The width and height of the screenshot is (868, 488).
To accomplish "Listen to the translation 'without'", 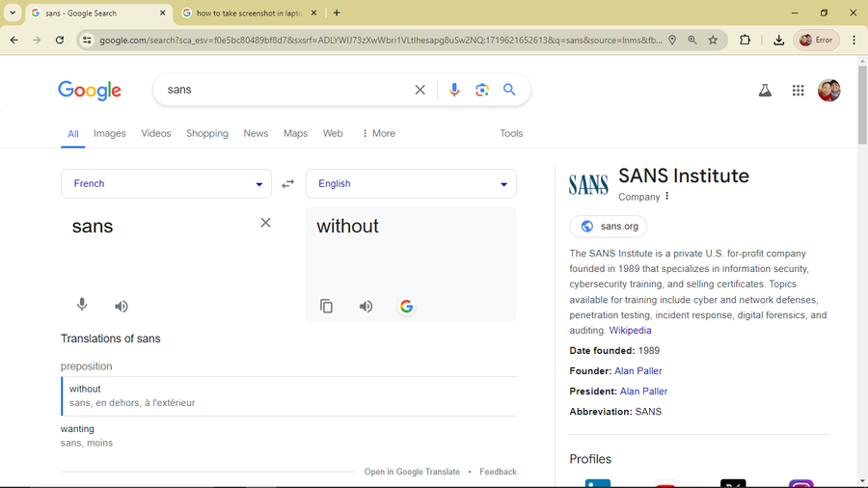I will tap(366, 306).
